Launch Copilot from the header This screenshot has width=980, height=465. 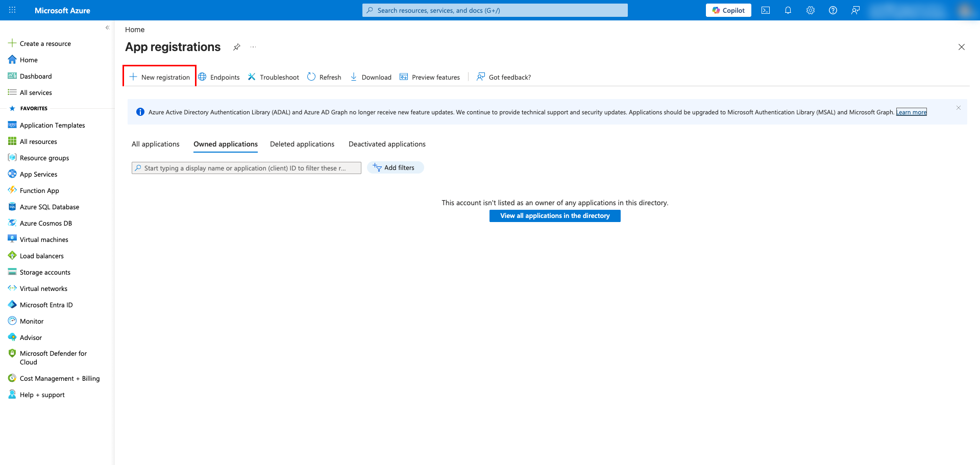[728, 10]
